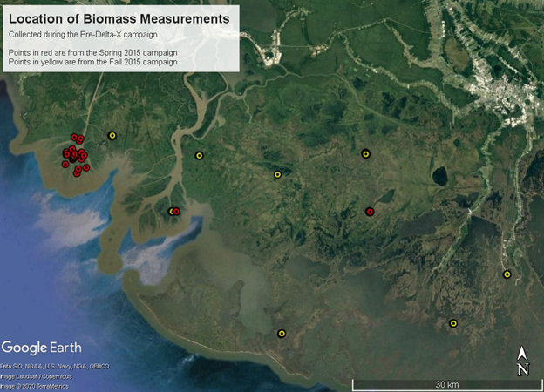The image size is (544, 392).
Task: Click the "Location of Biomass Measurements" title
Action: click(119, 17)
